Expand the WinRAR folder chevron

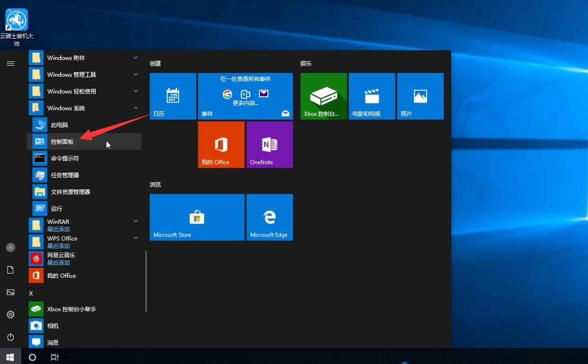135,221
